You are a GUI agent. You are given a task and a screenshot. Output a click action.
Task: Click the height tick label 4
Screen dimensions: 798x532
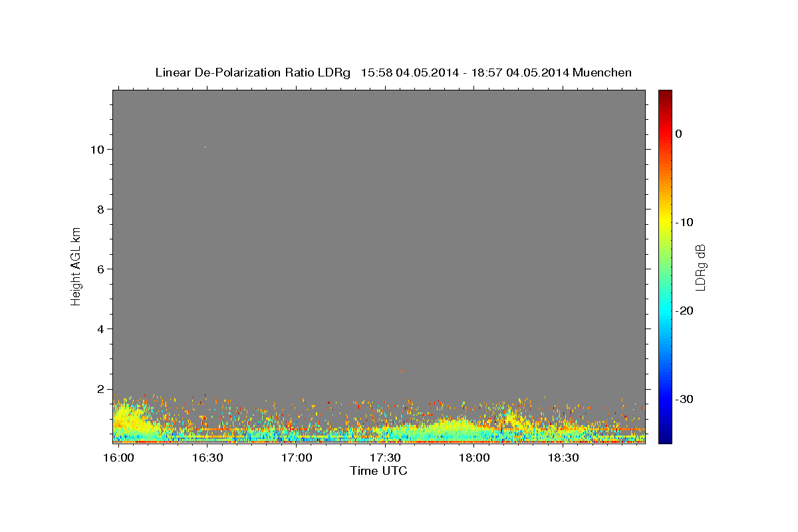click(x=102, y=329)
